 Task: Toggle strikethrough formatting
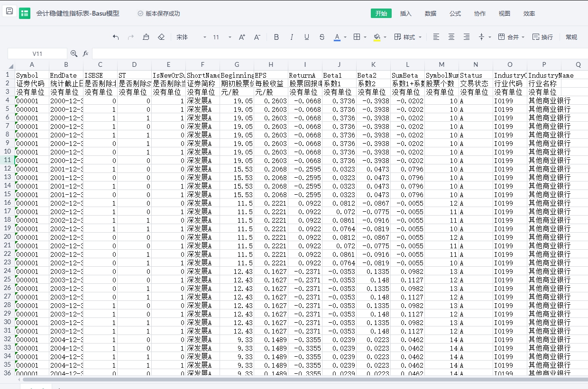tap(322, 37)
